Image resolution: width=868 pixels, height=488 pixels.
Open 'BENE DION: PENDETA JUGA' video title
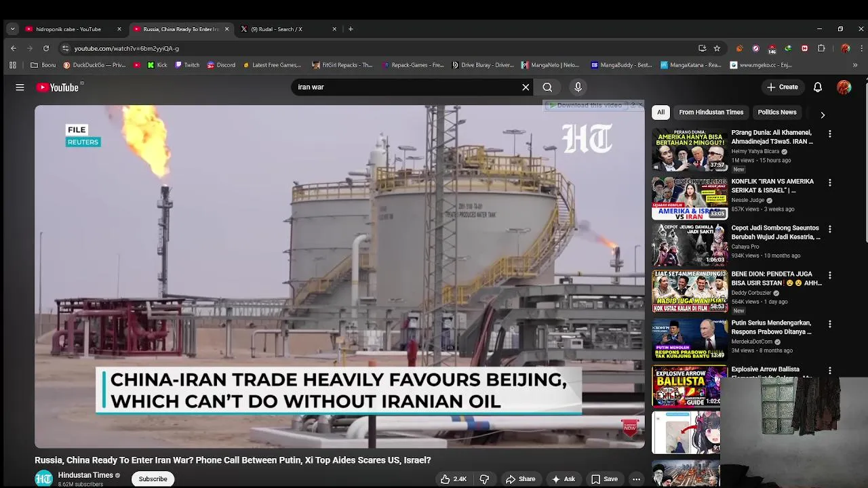pyautogui.click(x=776, y=279)
